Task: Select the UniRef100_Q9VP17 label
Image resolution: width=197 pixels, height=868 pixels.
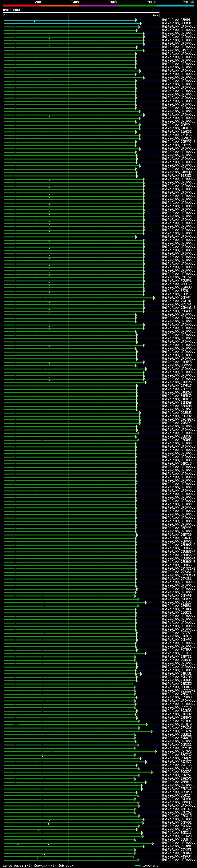Action: pyautogui.click(x=177, y=386)
